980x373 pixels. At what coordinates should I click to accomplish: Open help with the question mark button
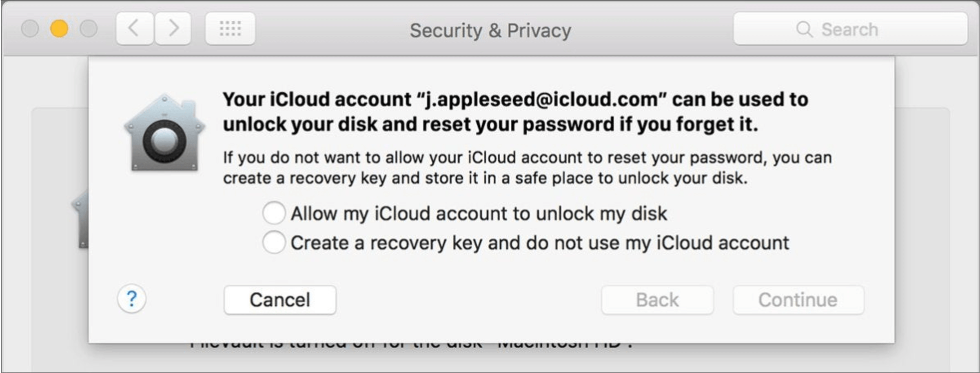click(132, 299)
